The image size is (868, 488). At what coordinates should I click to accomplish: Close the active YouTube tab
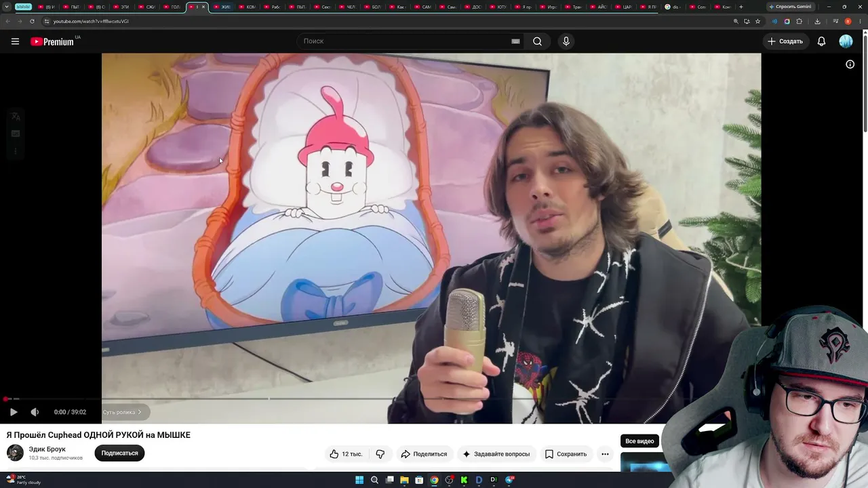[x=203, y=7]
